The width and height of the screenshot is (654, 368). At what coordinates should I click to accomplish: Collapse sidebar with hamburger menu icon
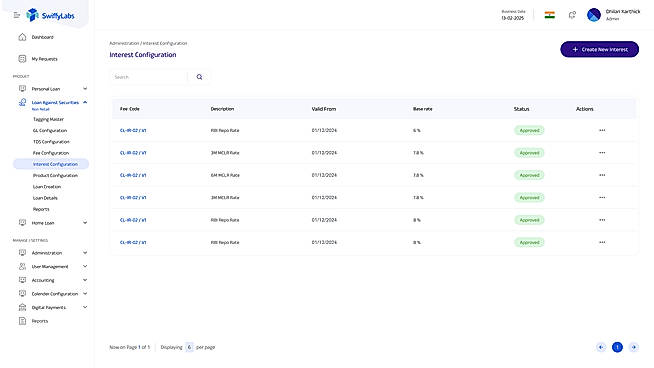pos(17,15)
